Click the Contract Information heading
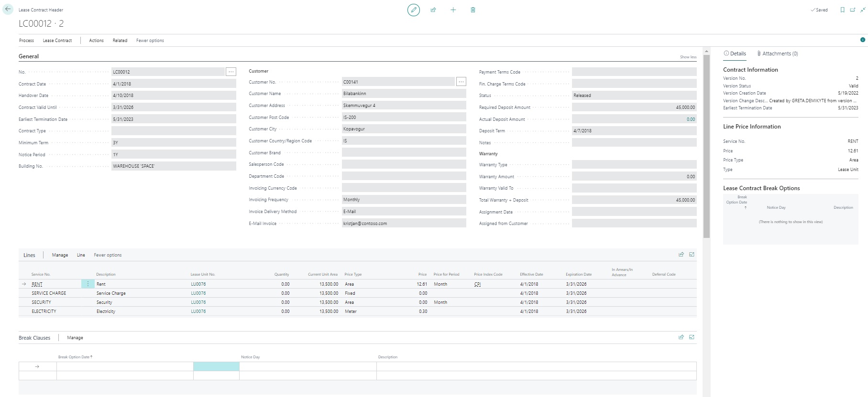Screen dimensions: 868x397 coord(750,70)
